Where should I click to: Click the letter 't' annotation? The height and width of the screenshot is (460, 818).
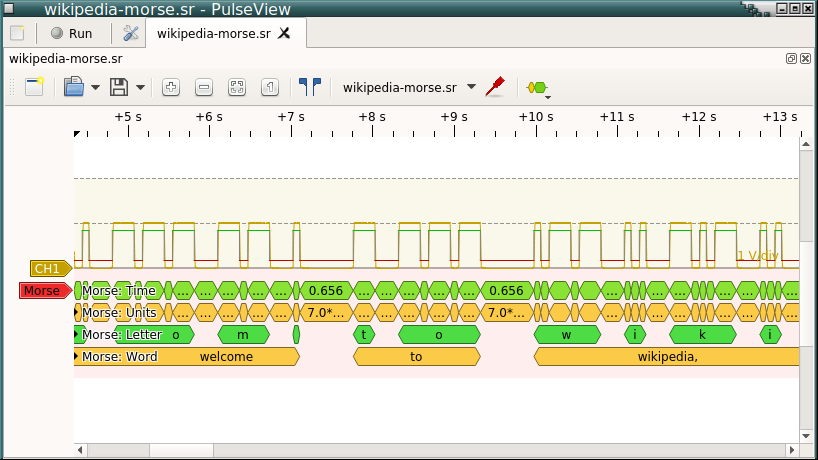tap(364, 334)
